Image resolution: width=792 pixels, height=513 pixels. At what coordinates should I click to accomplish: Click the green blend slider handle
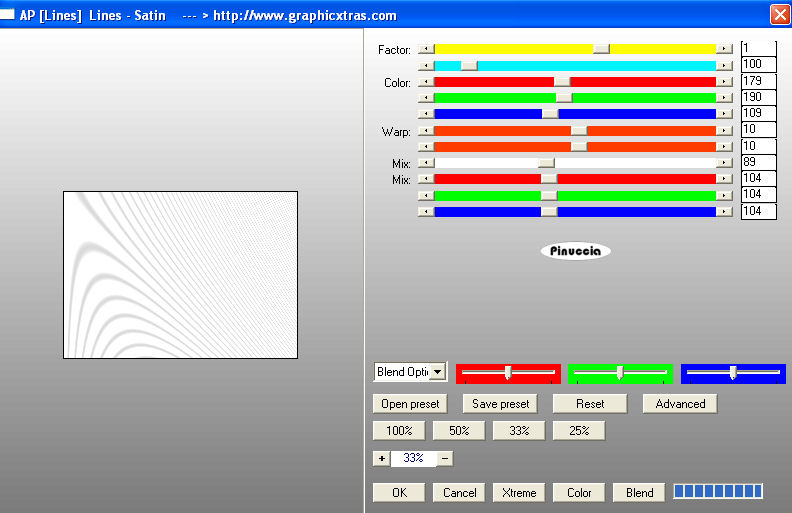pos(620,373)
